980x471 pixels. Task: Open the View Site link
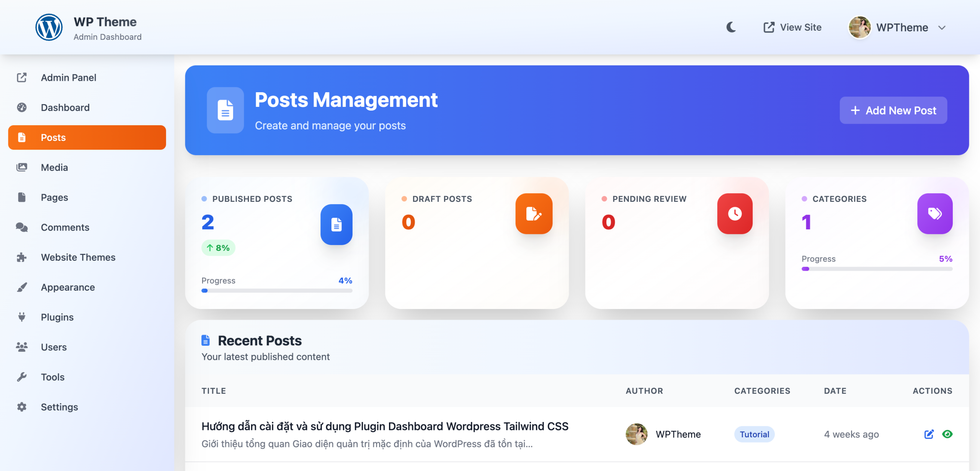point(792,27)
